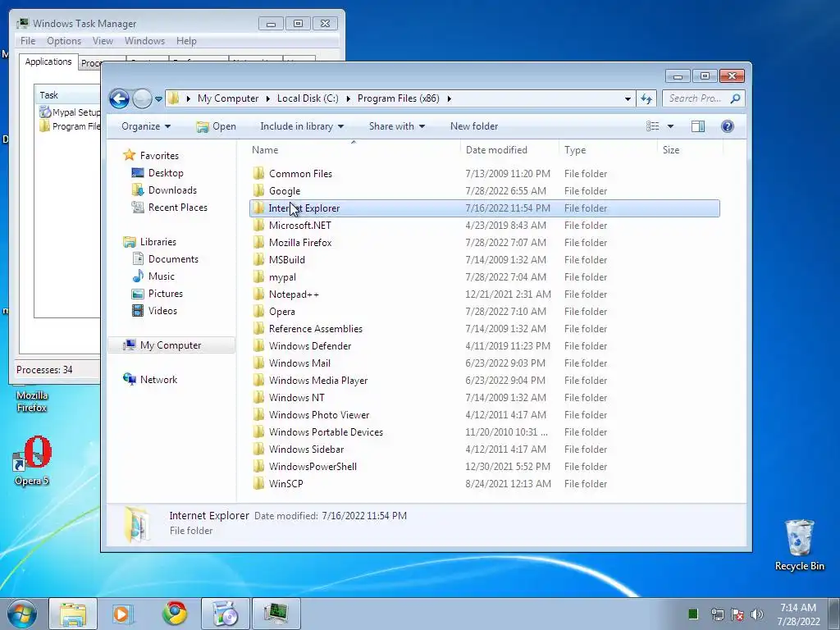
Task: Click the Open toolbar button
Action: [x=216, y=126]
